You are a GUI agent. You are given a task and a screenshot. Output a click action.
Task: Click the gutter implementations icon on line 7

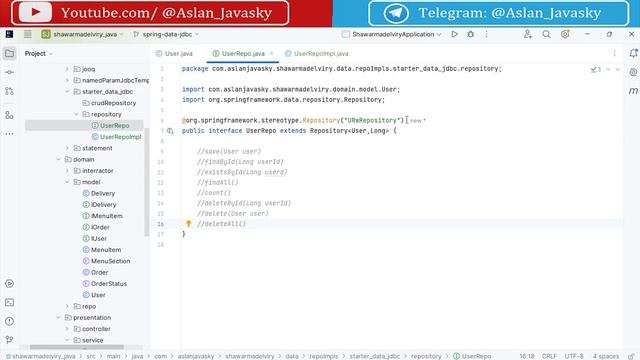170,131
